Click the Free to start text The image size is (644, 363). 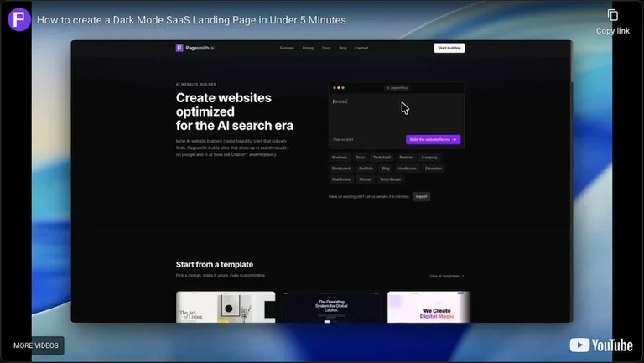(343, 140)
